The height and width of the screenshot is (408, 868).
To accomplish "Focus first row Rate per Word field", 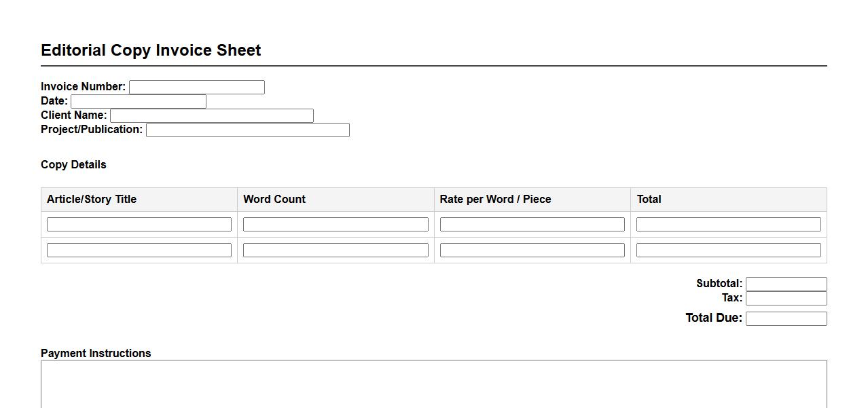I will [x=532, y=224].
